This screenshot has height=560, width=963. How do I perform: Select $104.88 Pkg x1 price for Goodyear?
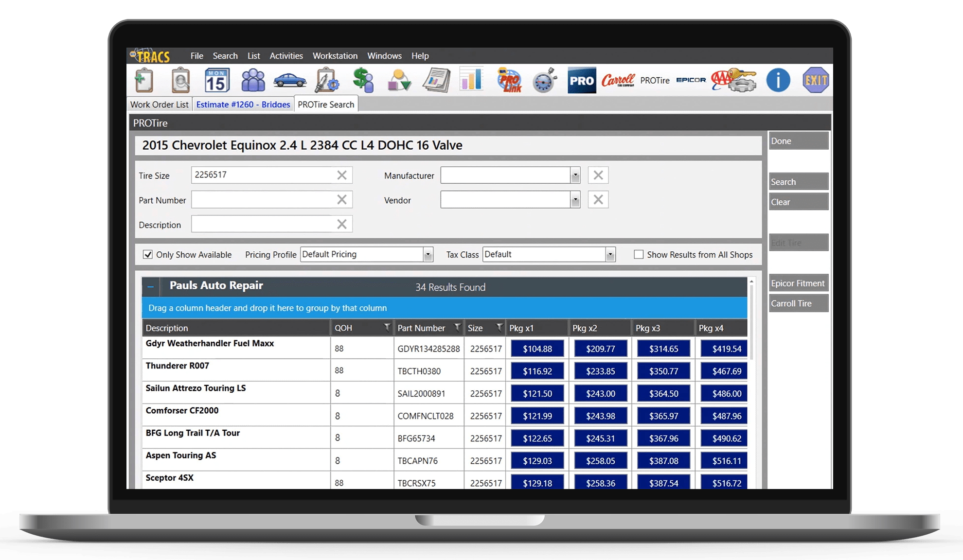tap(537, 349)
